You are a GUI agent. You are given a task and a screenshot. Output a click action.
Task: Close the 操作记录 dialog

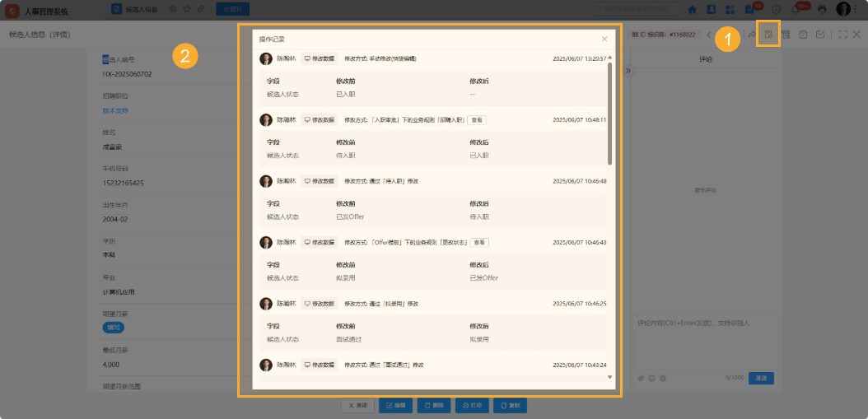point(604,39)
